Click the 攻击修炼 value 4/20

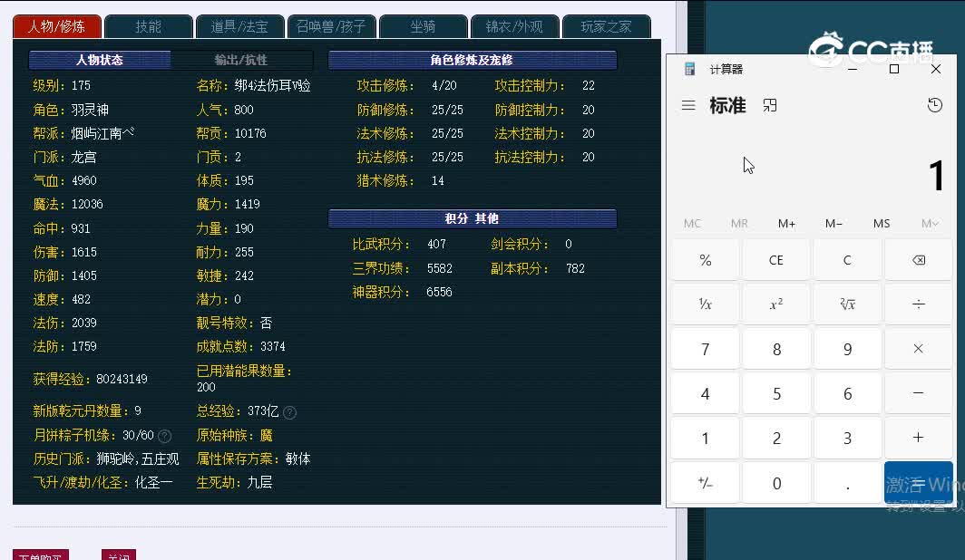[444, 85]
